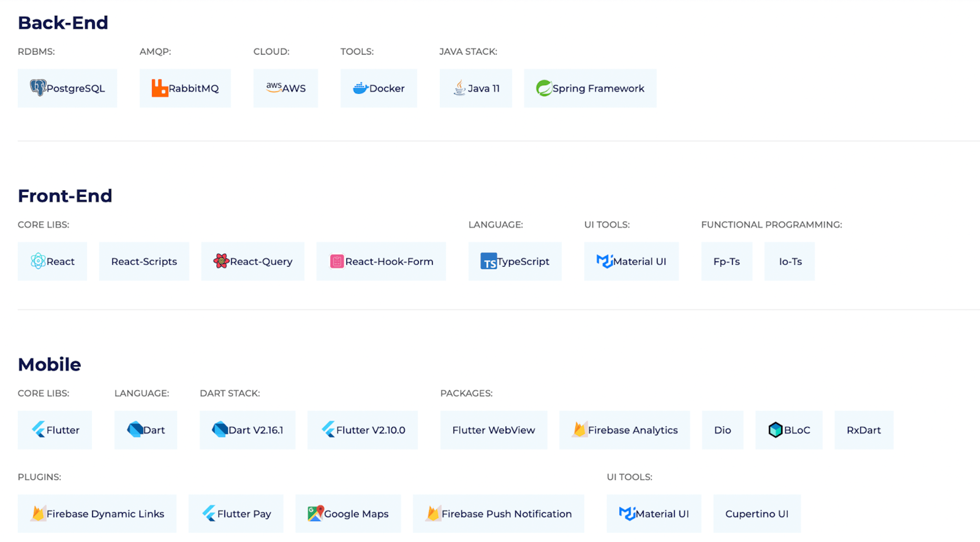980x542 pixels.
Task: Select the Material UI icon under UI Tools
Action: coord(604,261)
